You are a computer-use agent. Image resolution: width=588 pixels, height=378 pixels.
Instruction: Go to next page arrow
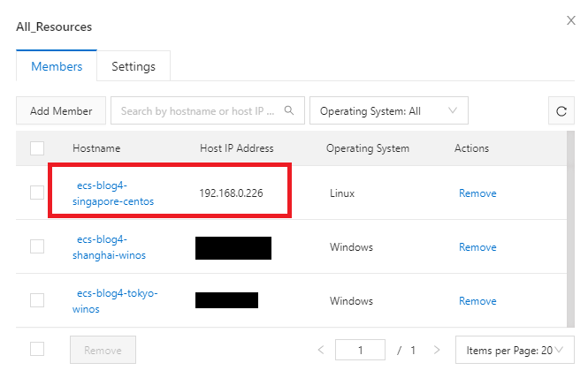(437, 350)
